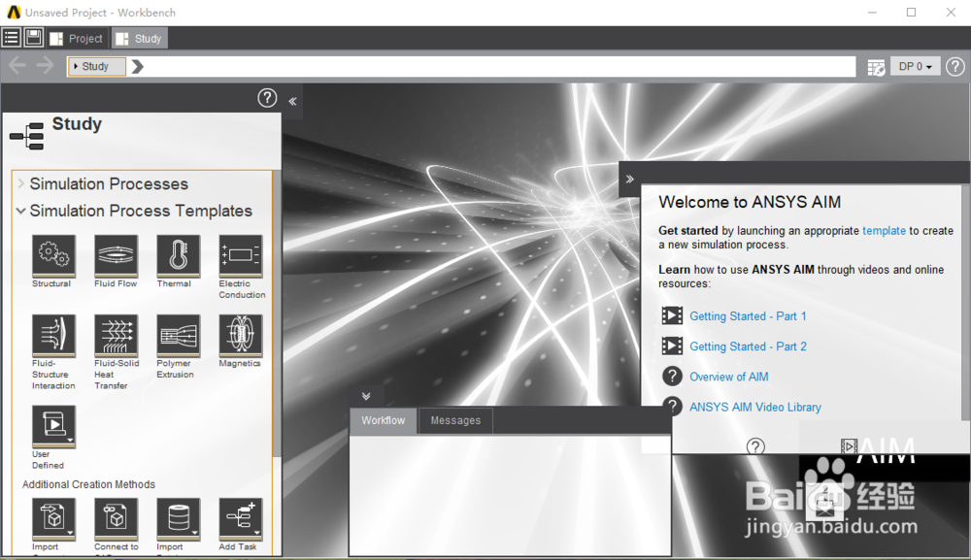Click the Study panel vertical scrollbar
The image size is (971, 560).
click(277, 315)
